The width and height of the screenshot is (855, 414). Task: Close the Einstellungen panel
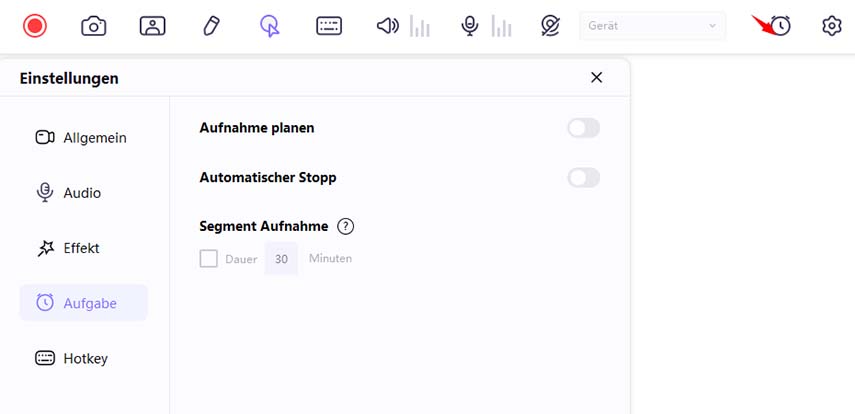(597, 77)
